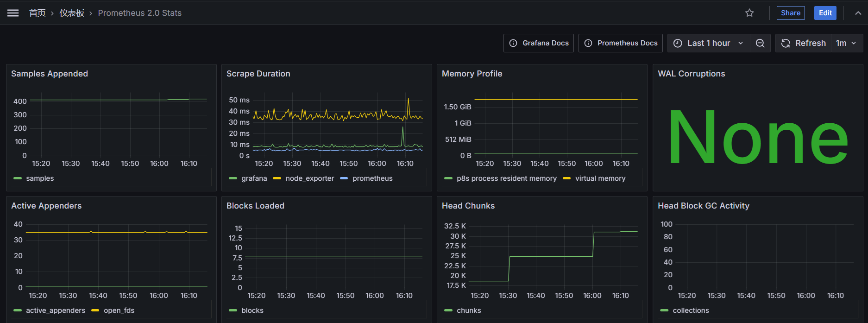868x323 pixels.
Task: Toggle prometheus series in legend
Action: pos(372,178)
